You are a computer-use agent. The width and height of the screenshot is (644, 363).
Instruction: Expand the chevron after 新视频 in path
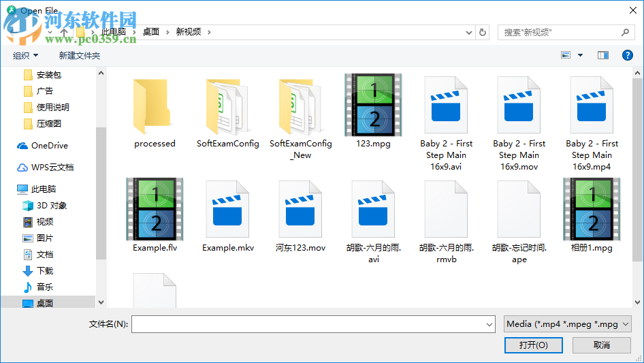(x=209, y=32)
